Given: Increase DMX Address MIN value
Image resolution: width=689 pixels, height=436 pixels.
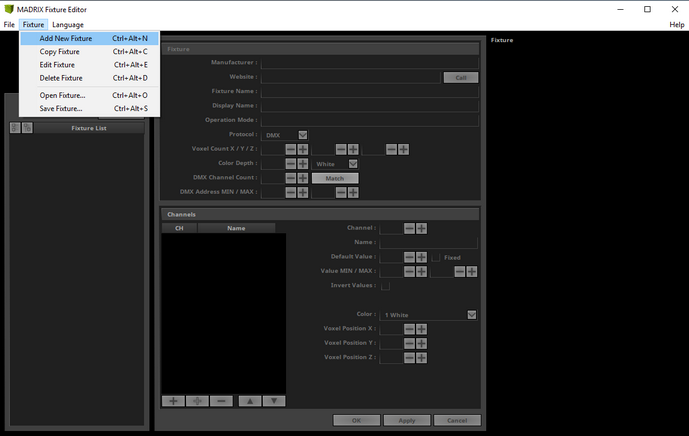Looking at the screenshot, I should (303, 193).
